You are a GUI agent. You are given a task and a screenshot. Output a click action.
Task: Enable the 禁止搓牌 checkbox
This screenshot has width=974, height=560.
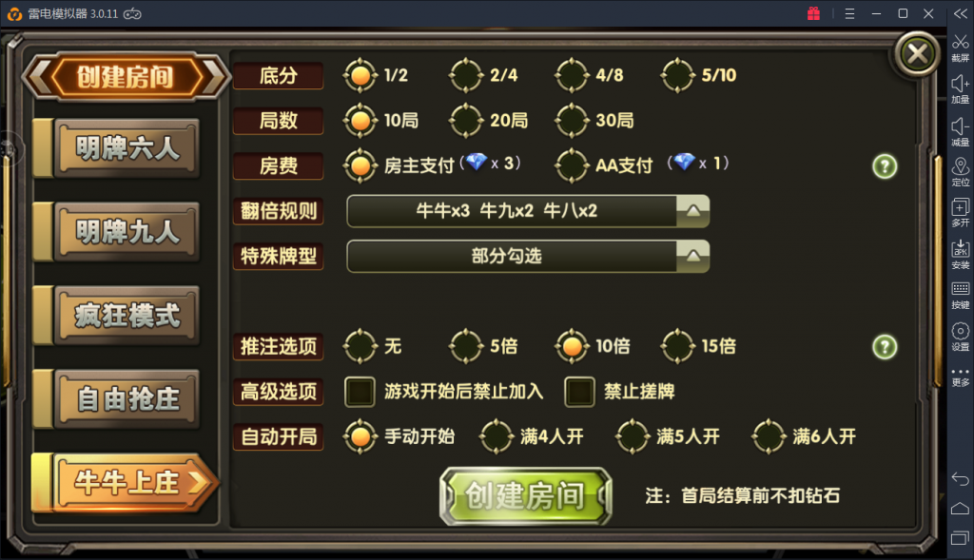[x=579, y=392]
